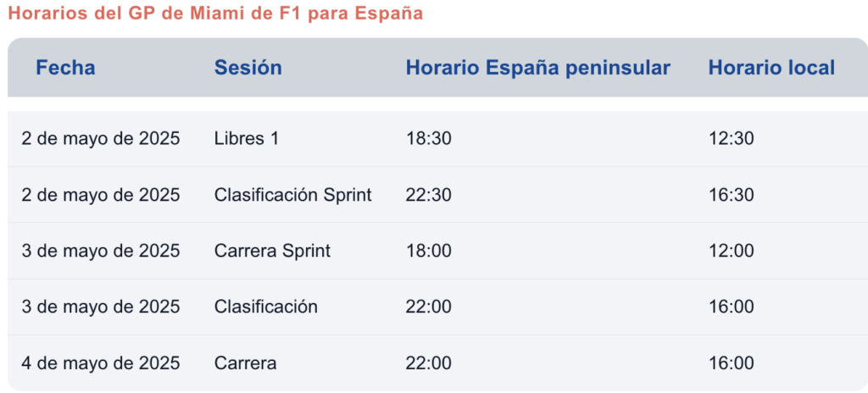868x393 pixels.
Task: Select the Libres 1 session cell
Action: coord(247,138)
